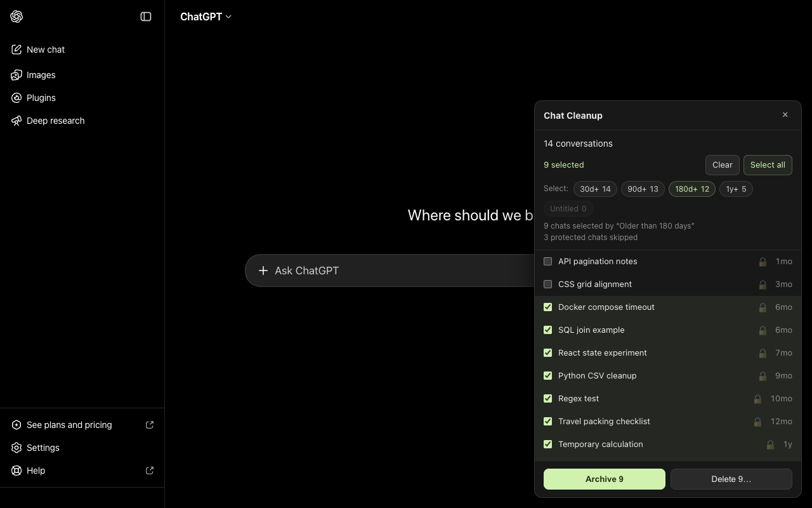Uncheck the Python CSV cleanup checkbox
Image resolution: width=812 pixels, height=508 pixels.
(548, 376)
